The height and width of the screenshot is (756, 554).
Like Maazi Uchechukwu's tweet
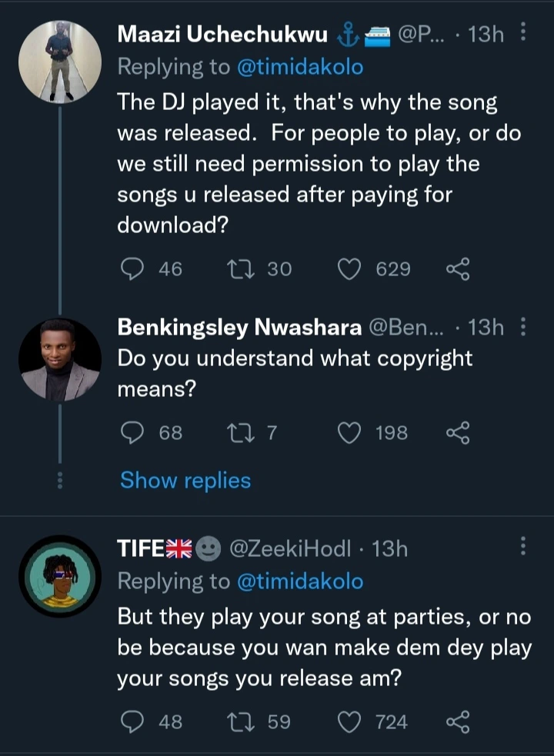350,269
